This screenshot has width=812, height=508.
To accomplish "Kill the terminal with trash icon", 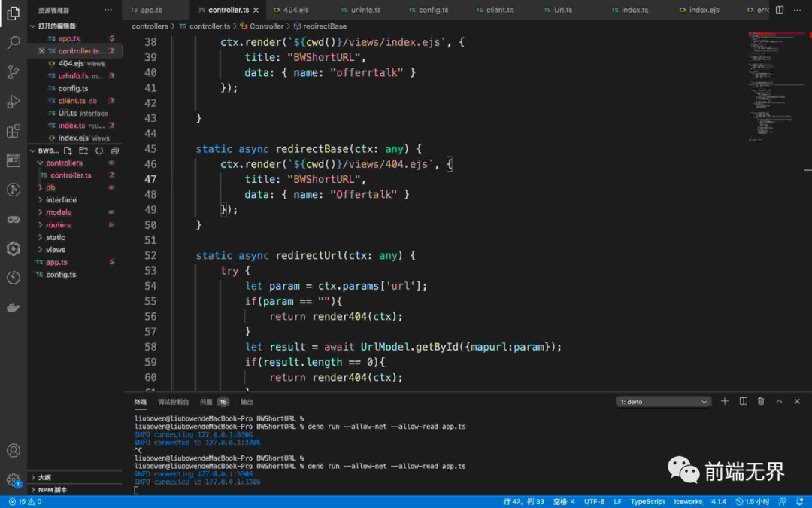I will click(x=761, y=401).
